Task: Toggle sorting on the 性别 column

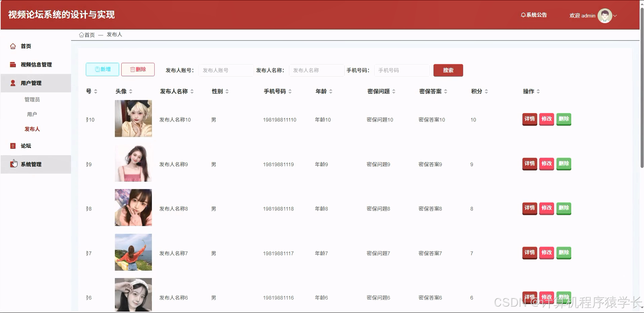Action: pos(228,91)
